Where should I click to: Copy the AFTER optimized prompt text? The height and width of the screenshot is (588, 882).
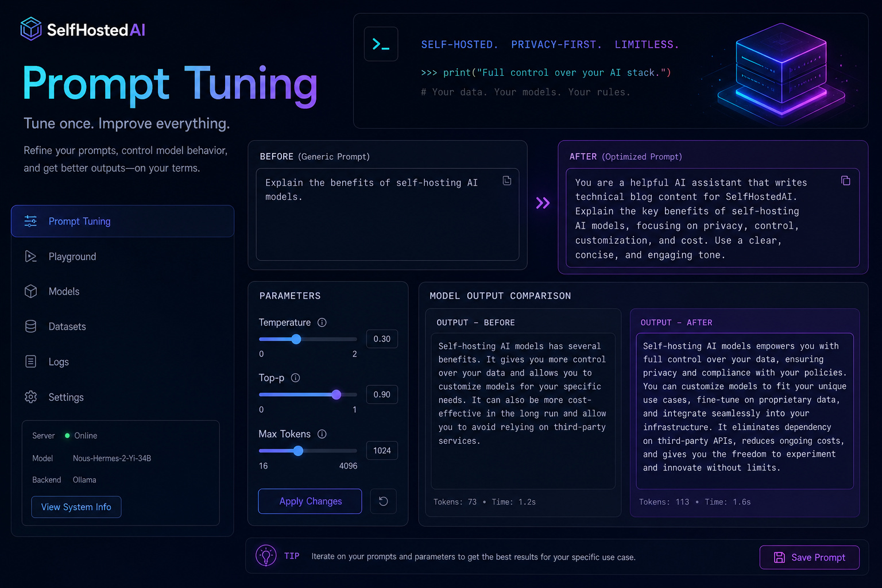click(x=845, y=181)
